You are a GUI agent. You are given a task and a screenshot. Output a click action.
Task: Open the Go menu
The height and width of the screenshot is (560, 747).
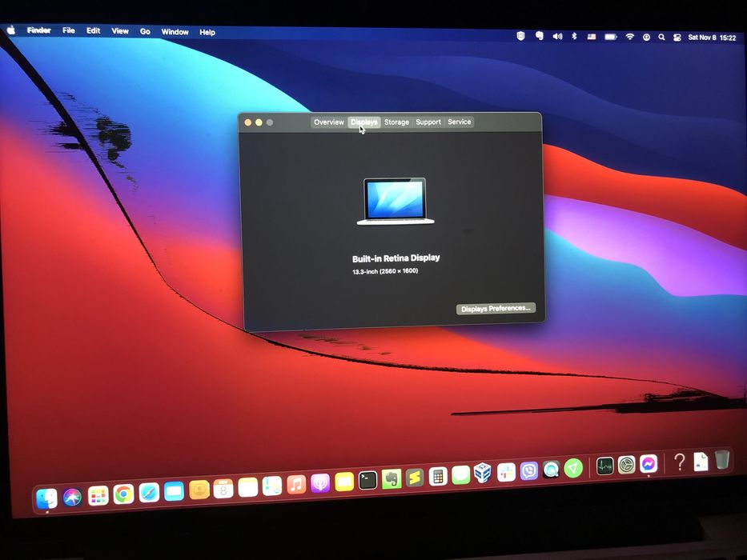coord(145,31)
